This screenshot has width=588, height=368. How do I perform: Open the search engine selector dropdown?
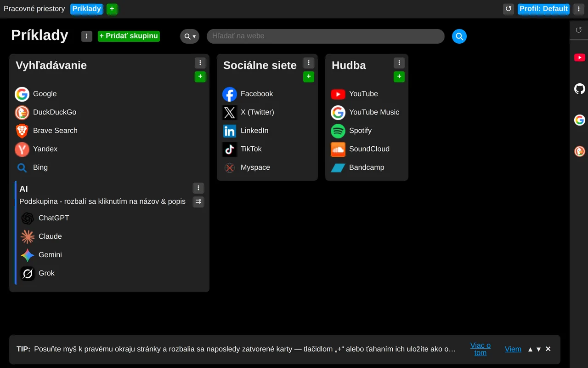coord(190,36)
